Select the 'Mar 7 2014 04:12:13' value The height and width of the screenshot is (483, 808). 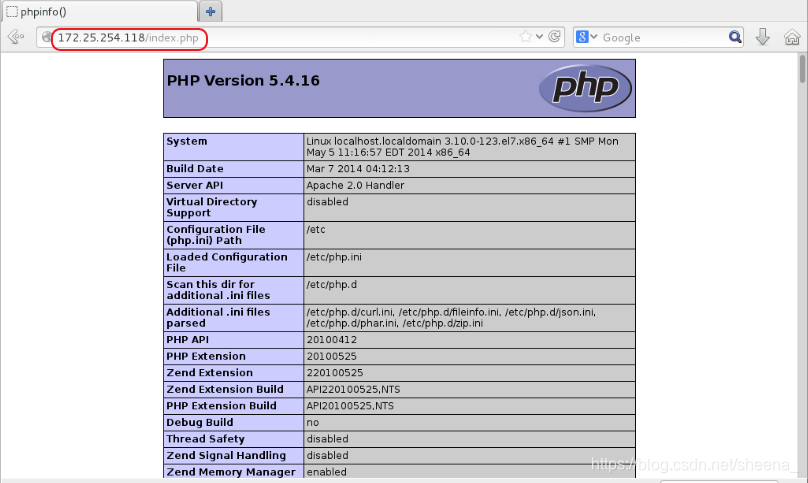coord(358,169)
